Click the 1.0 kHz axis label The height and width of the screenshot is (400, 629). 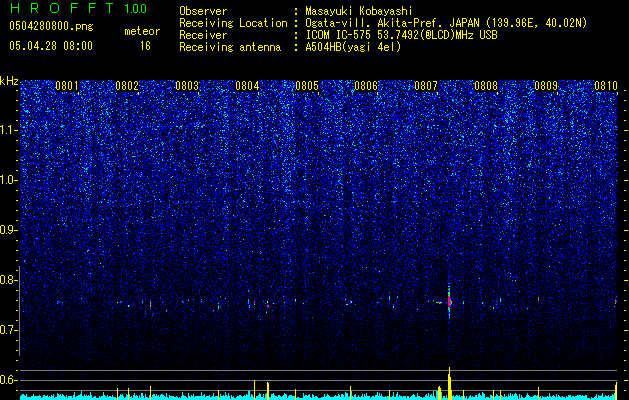point(9,180)
